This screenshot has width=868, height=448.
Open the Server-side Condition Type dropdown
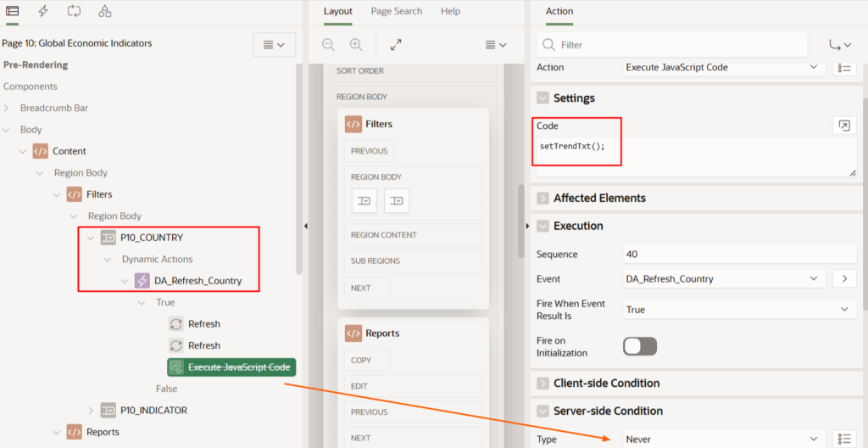click(725, 439)
